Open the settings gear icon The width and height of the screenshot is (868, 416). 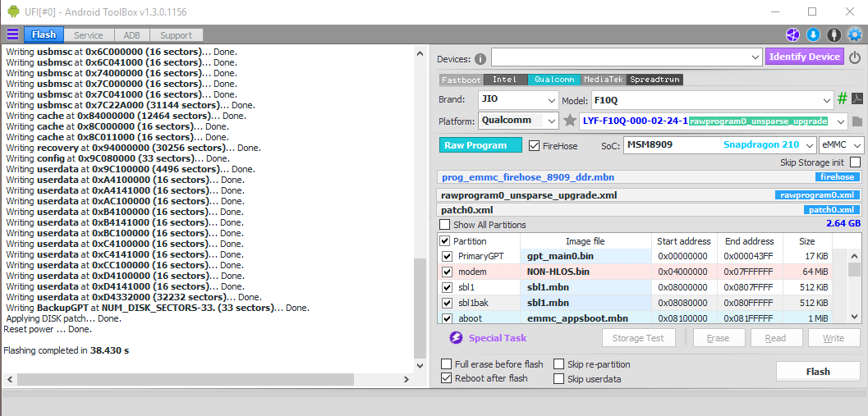click(855, 34)
